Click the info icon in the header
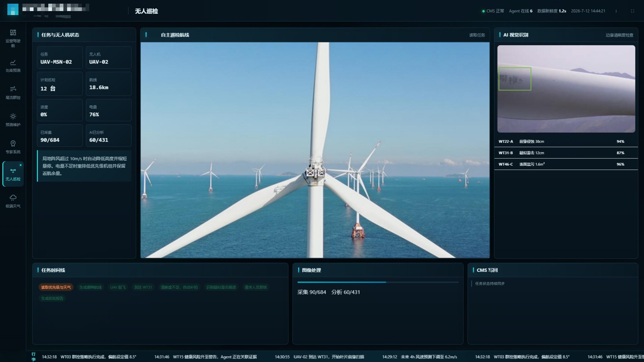The width and height of the screenshot is (644, 362). click(x=616, y=11)
